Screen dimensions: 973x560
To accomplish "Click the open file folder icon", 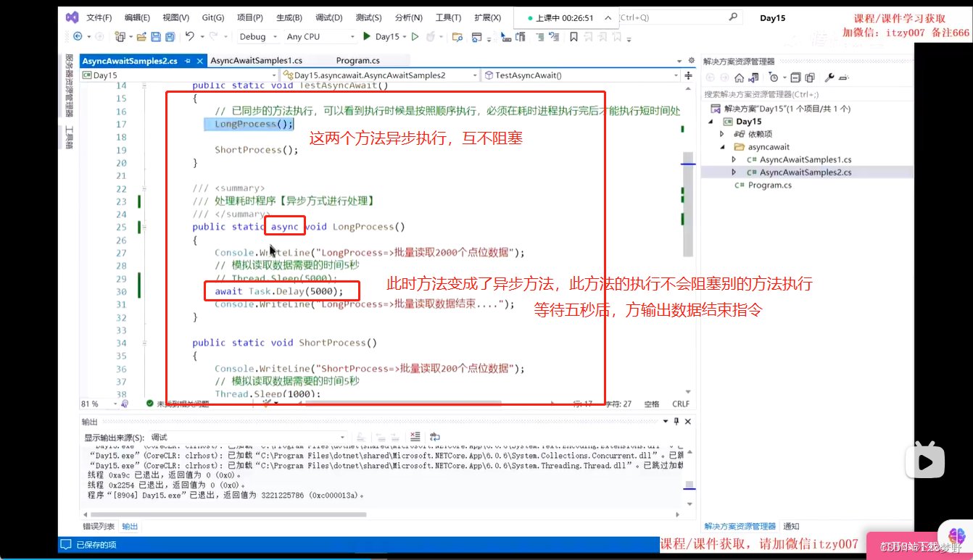I will pos(142,36).
